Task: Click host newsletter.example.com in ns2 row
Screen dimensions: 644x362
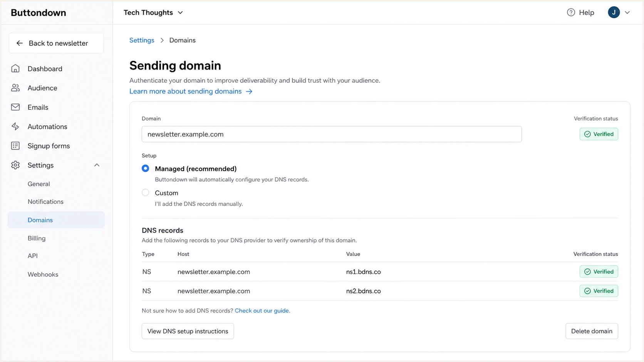Action: tap(214, 291)
